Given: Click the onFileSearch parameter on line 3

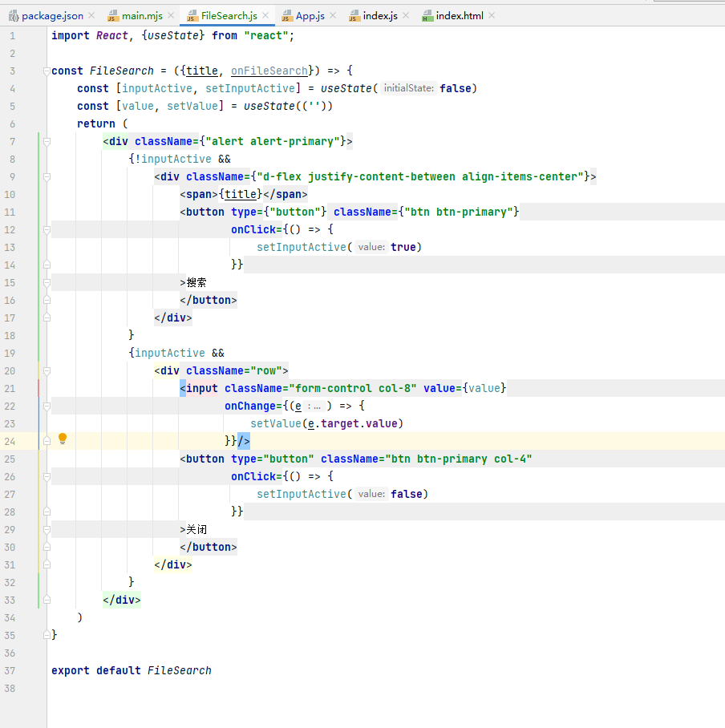Looking at the screenshot, I should (269, 71).
